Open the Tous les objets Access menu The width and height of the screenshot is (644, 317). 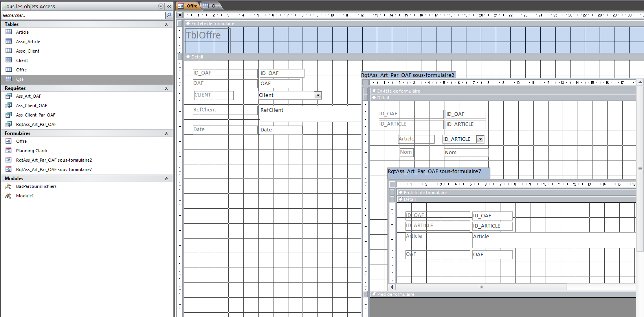[161, 6]
